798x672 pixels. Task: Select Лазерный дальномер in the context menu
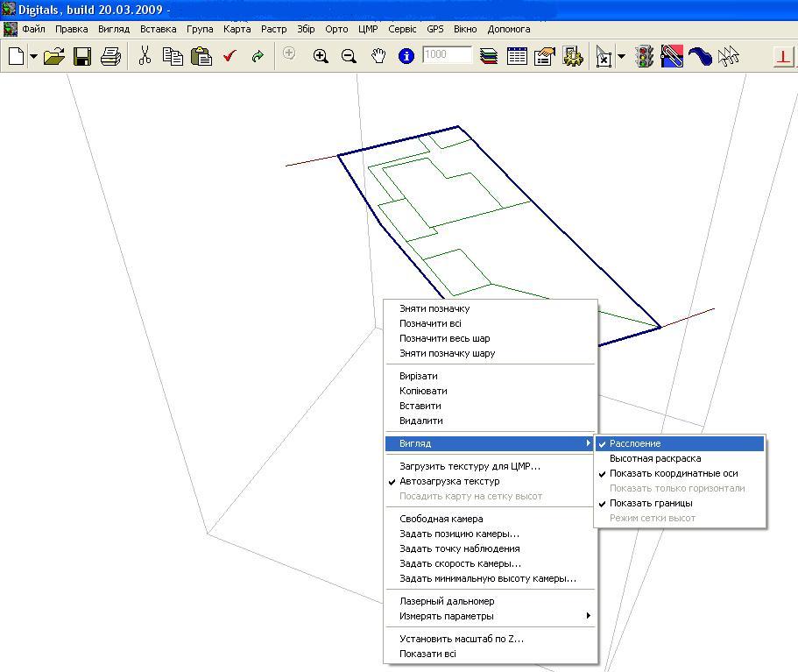point(447,601)
